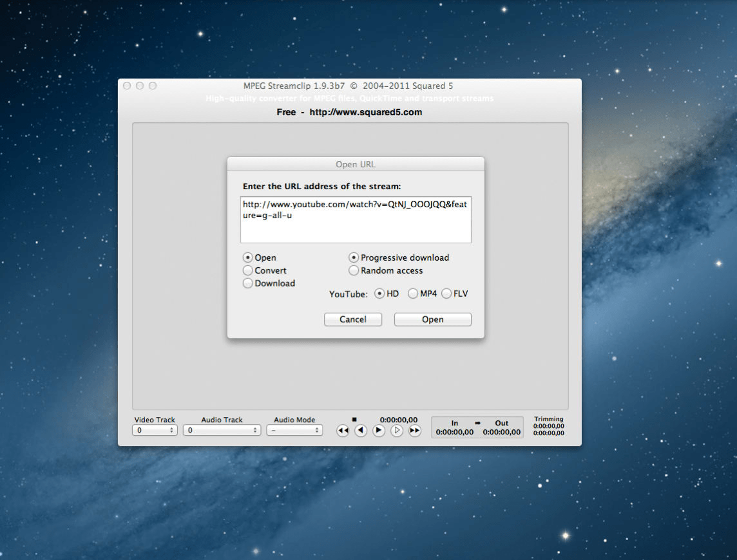The image size is (737, 560).
Task: Minimize the MPEG Streamclip window
Action: click(x=140, y=86)
